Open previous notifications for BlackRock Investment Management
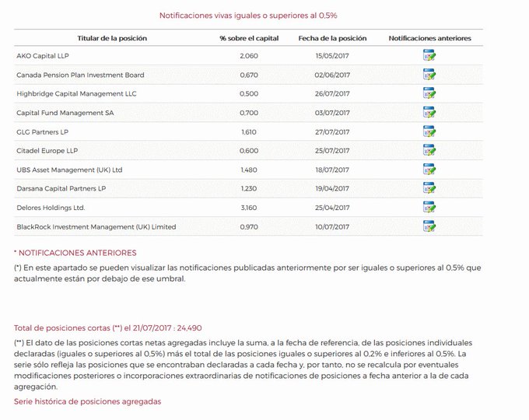This screenshot has width=529, height=420. pos(429,226)
